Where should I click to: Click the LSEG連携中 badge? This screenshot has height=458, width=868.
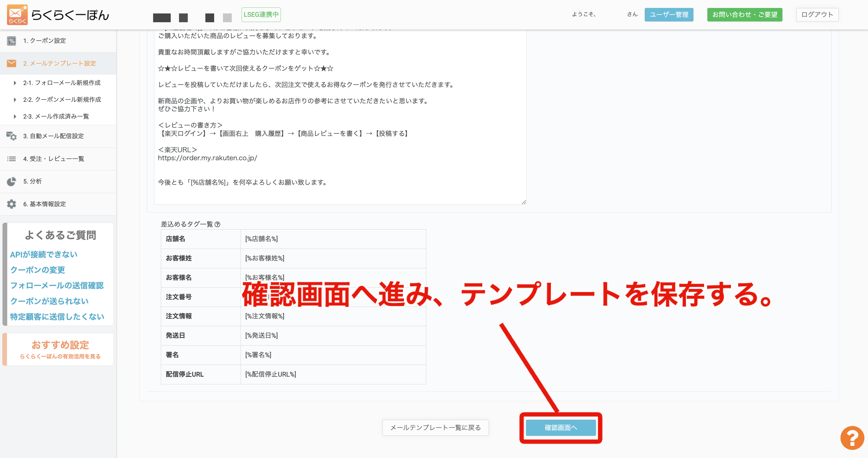click(x=261, y=14)
